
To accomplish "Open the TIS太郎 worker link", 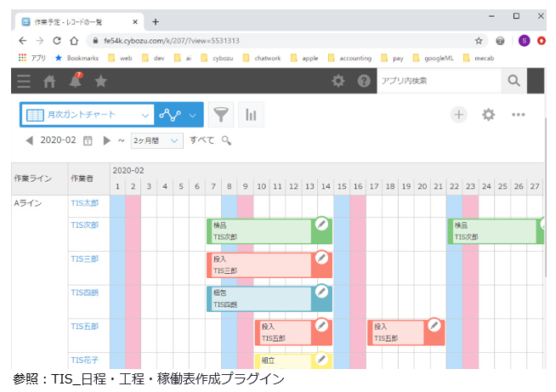I will 85,203.
